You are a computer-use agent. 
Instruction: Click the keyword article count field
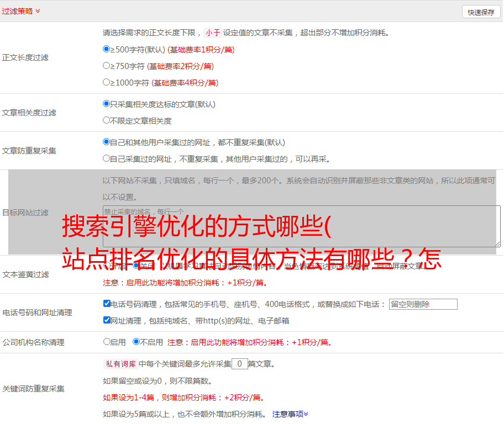tap(239, 364)
